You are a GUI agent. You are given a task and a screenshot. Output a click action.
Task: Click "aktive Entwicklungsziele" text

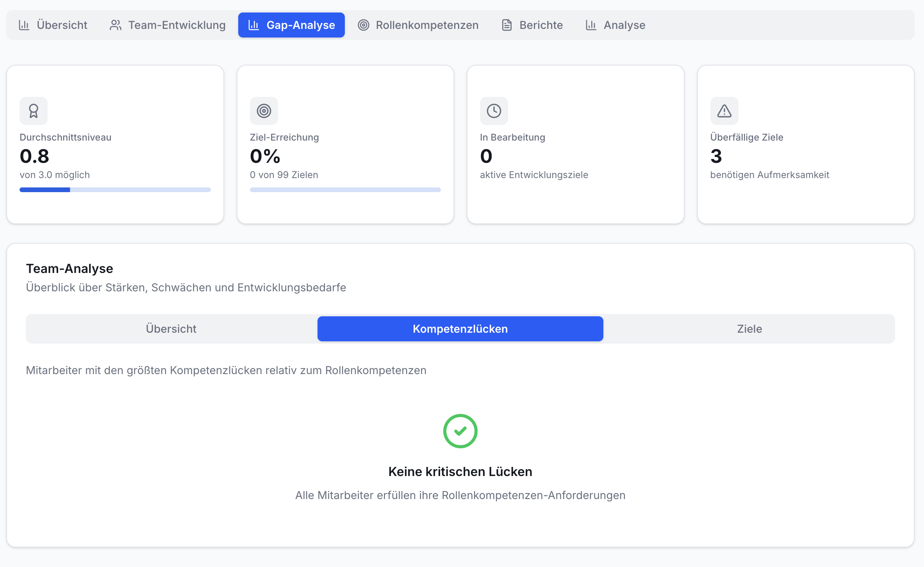534,175
